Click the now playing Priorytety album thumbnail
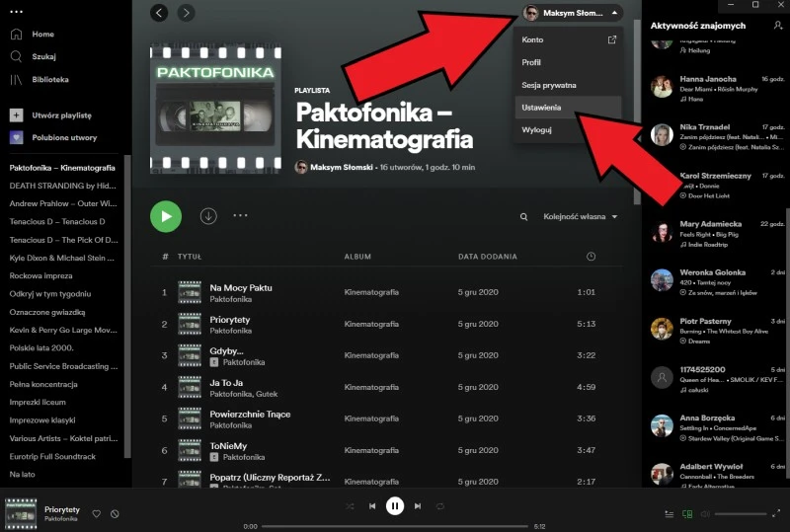Image resolution: width=790 pixels, height=532 pixels. click(x=21, y=514)
